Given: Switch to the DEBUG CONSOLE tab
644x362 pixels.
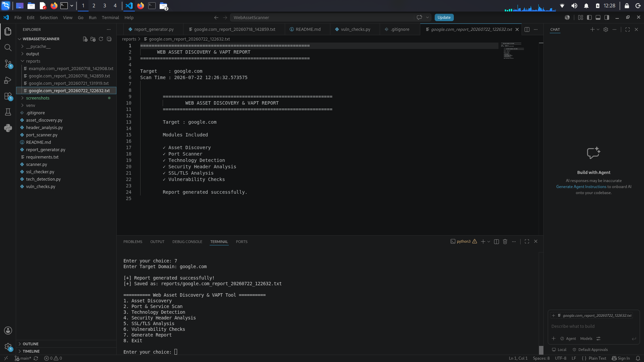Looking at the screenshot, I should coord(187,242).
